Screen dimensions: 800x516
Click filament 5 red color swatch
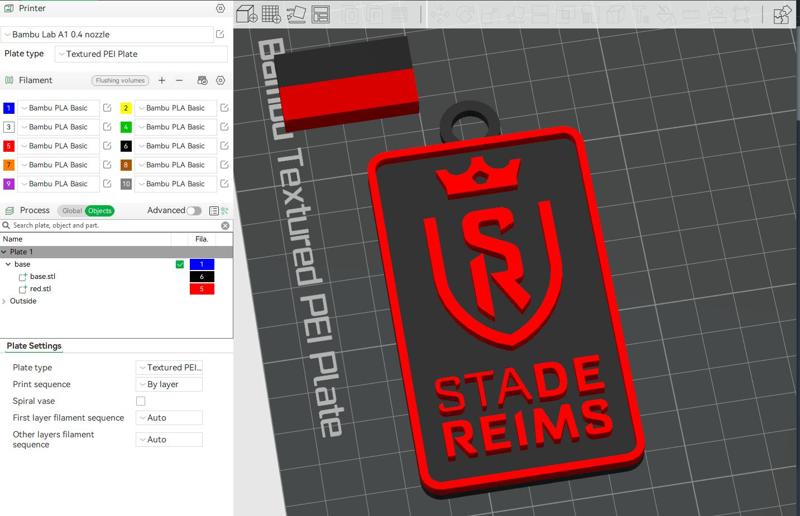point(9,145)
